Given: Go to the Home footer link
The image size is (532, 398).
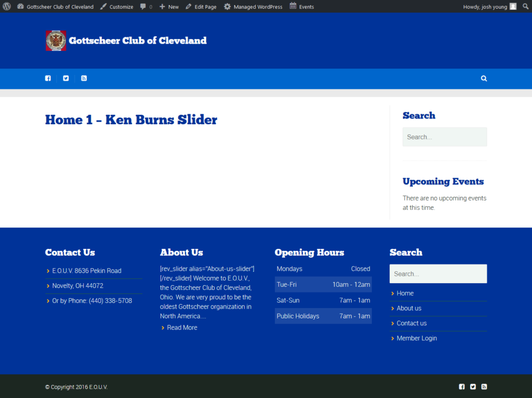Looking at the screenshot, I should tap(405, 293).
